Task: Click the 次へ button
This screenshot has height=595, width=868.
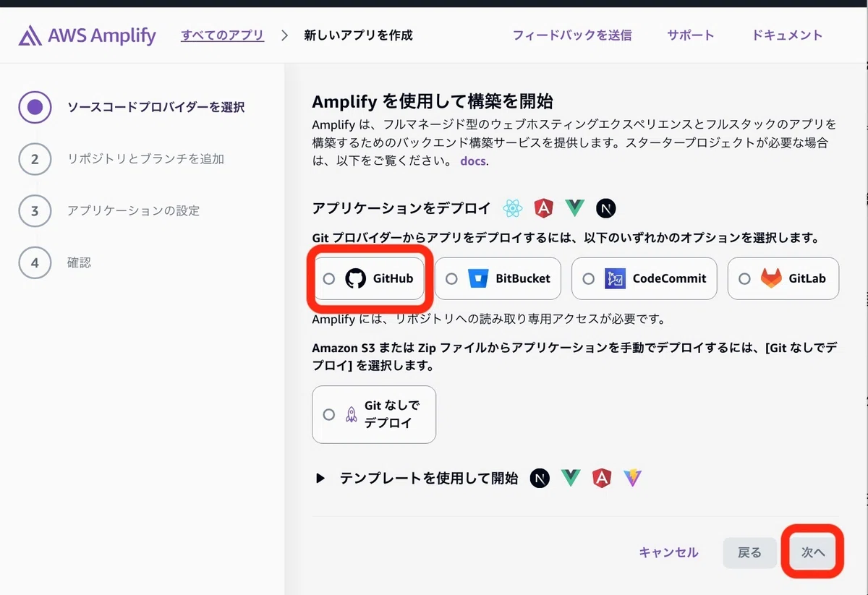Action: 813,552
